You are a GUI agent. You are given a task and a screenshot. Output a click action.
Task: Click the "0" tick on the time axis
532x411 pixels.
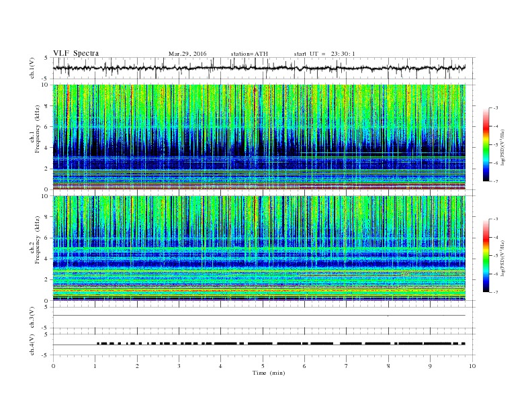click(53, 366)
